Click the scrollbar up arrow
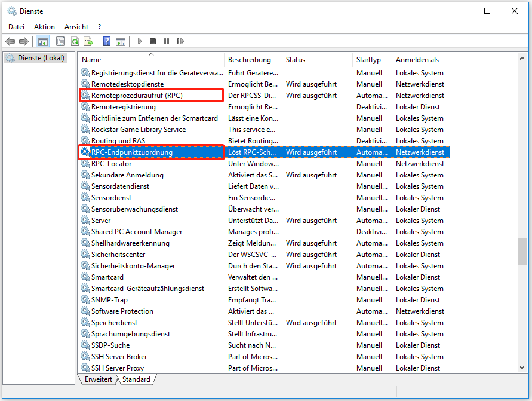Viewport: 532px width, 401px height. point(522,59)
